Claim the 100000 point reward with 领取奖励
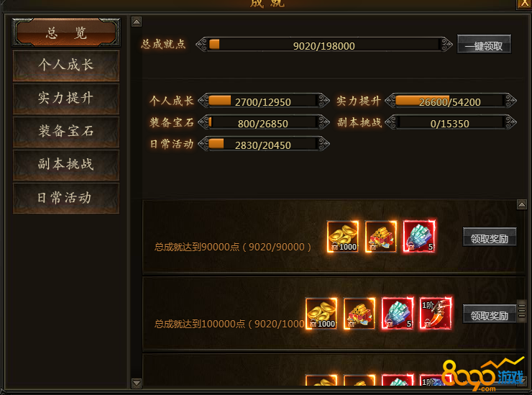532x395 pixels. 490,314
